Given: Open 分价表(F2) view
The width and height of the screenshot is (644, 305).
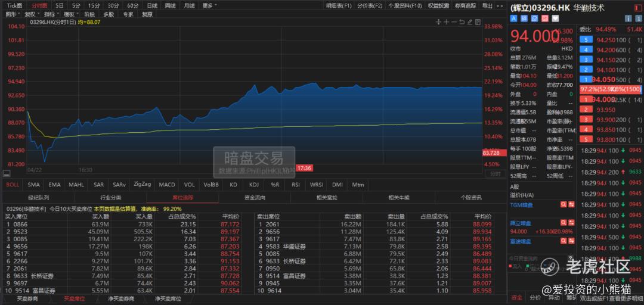Looking at the screenshot, I should pyautogui.click(x=370, y=6).
